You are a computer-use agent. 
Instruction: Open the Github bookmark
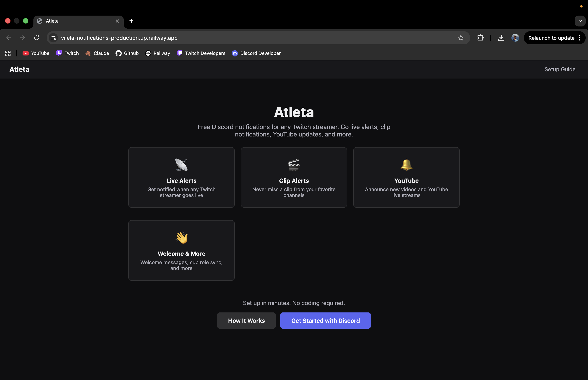click(x=127, y=53)
